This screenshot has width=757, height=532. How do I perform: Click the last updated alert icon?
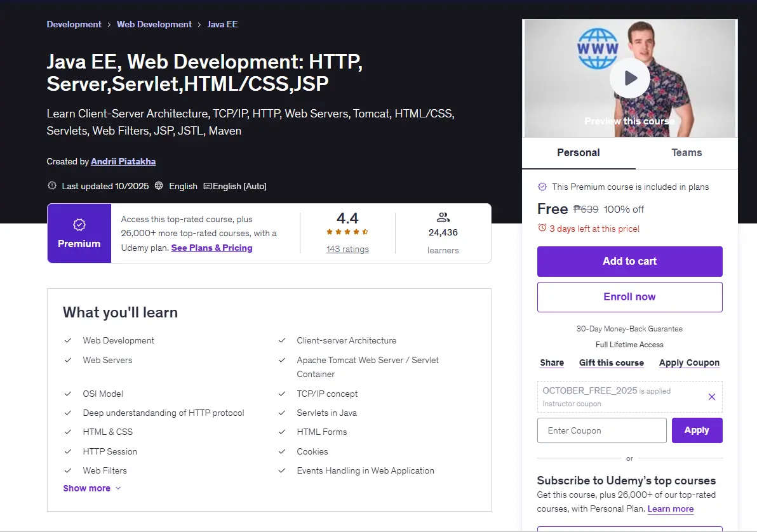coord(51,185)
